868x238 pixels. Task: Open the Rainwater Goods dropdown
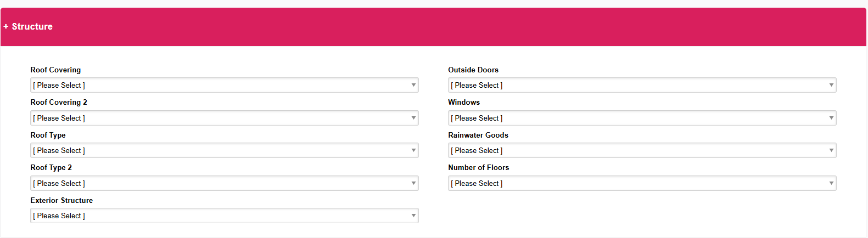coord(642,150)
